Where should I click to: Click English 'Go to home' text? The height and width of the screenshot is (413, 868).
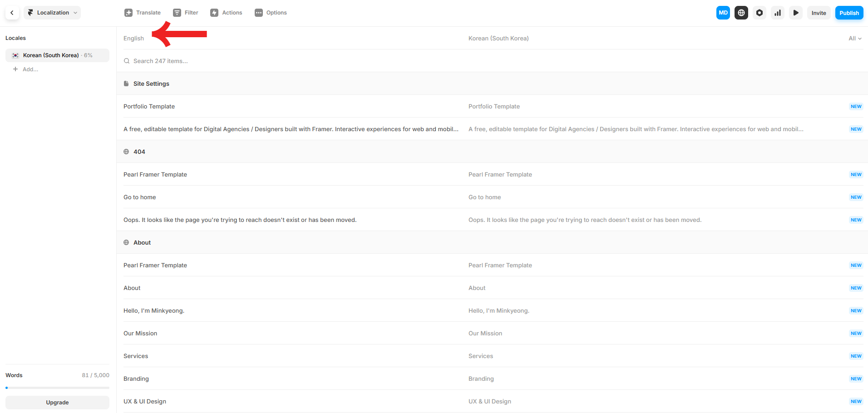[x=139, y=197]
